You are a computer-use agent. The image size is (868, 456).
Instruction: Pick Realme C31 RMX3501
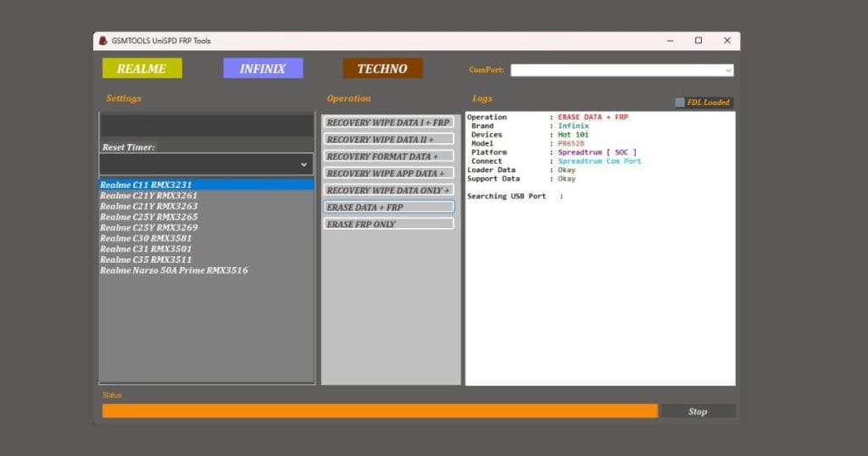click(x=207, y=249)
